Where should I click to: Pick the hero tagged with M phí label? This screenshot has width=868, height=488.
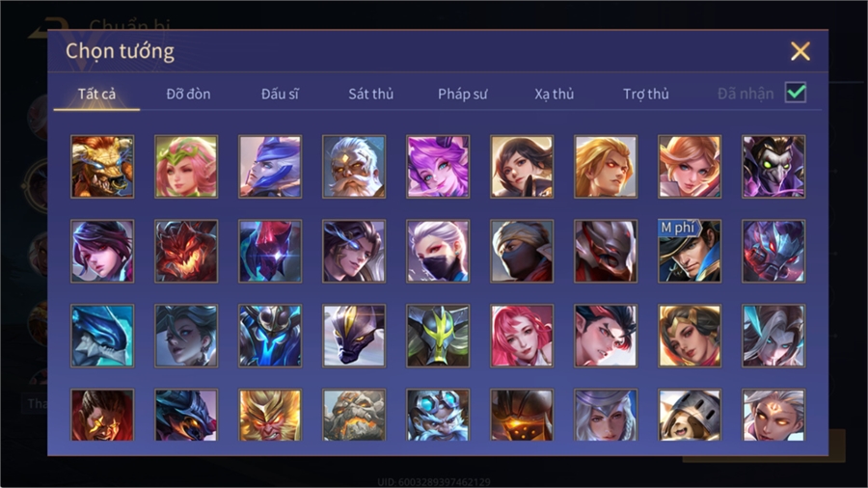point(690,251)
